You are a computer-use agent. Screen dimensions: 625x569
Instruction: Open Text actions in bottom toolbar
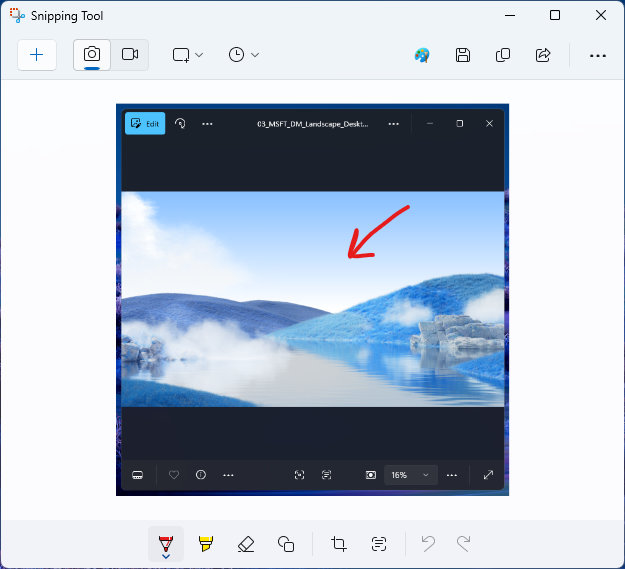379,543
